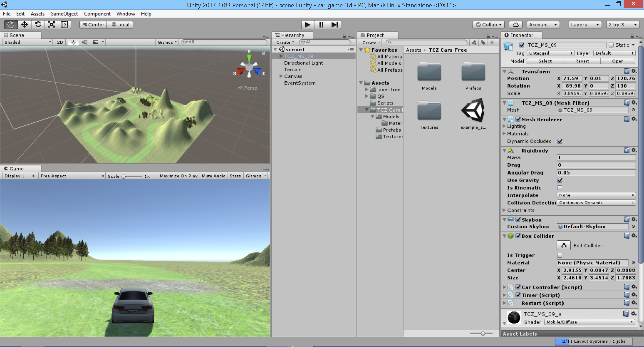This screenshot has width=644, height=347.
Task: Select the Hand tool
Action: pyautogui.click(x=11, y=25)
